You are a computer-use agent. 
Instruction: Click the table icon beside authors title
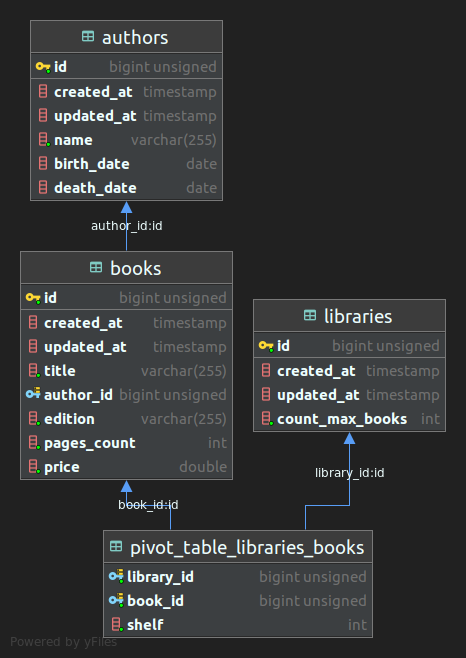tap(88, 37)
